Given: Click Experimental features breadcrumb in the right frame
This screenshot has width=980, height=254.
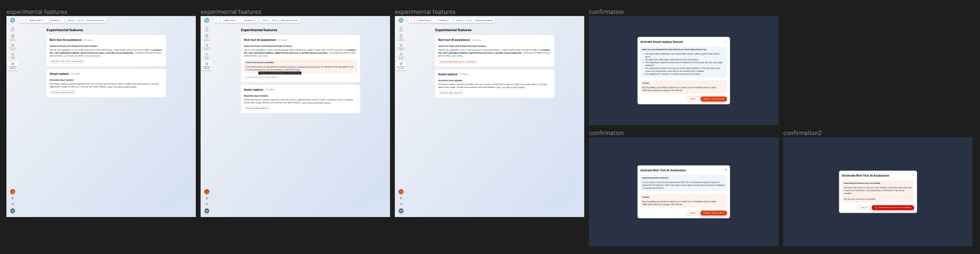Looking at the screenshot, I should click(484, 20).
